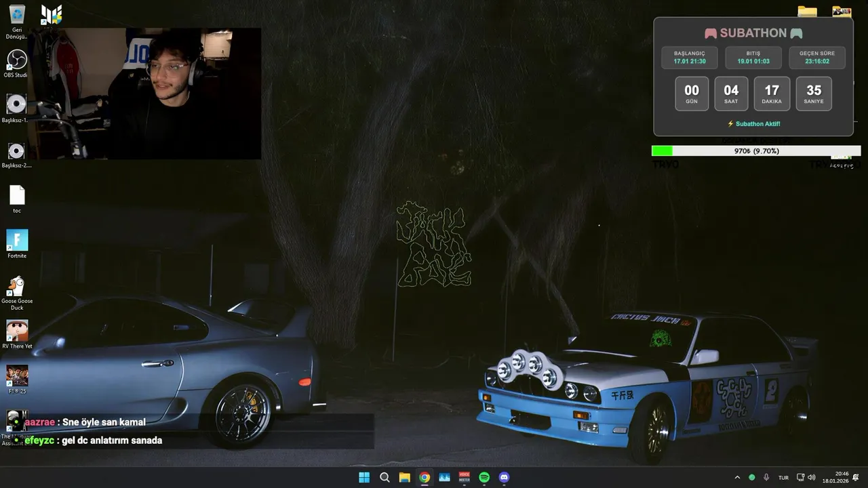Open Discord from the taskbar
Screen dimensions: 868x488
pos(504,477)
